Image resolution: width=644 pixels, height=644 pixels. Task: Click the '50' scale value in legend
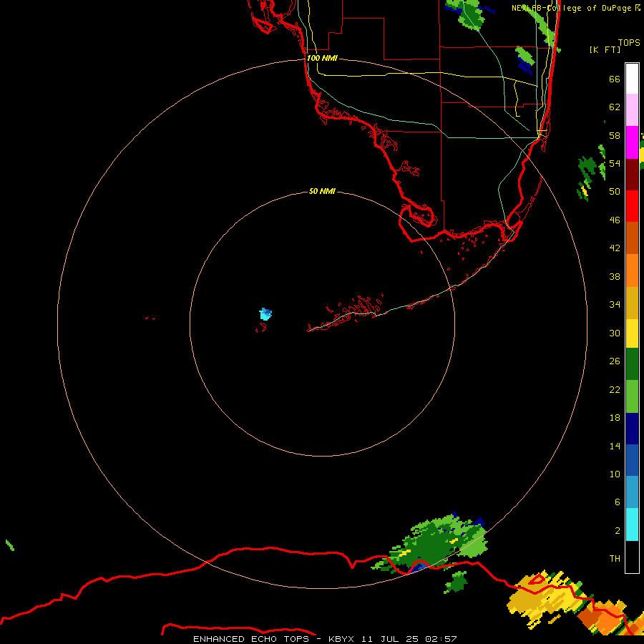[x=615, y=191]
